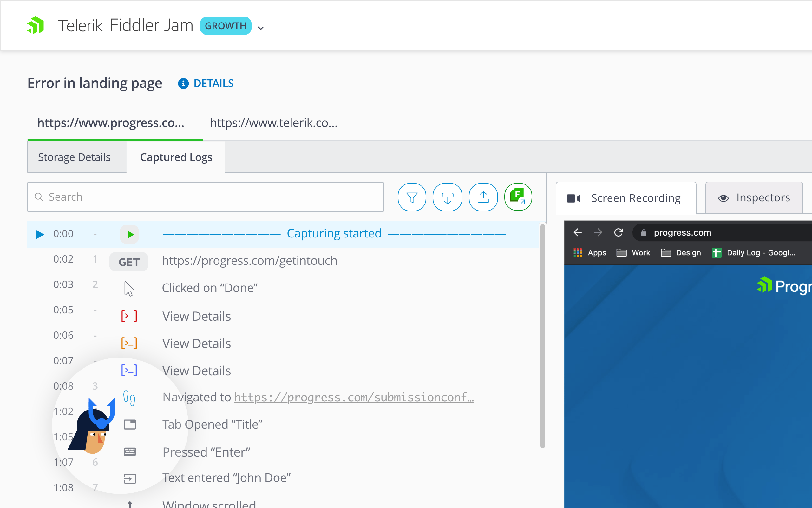Click the footsteps navigation icon
812x508 pixels.
[x=129, y=398]
